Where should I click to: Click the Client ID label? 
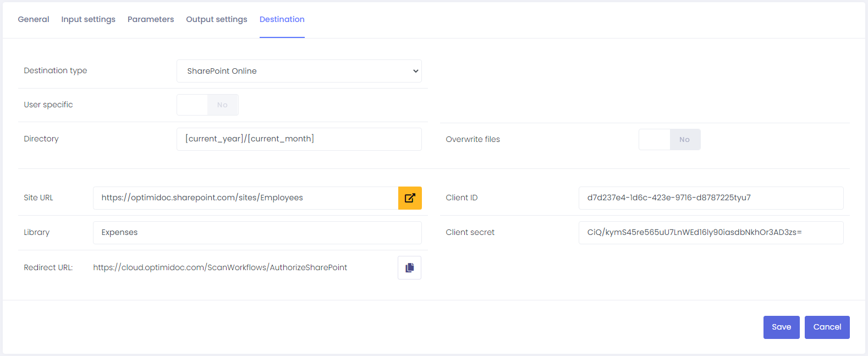pyautogui.click(x=462, y=198)
